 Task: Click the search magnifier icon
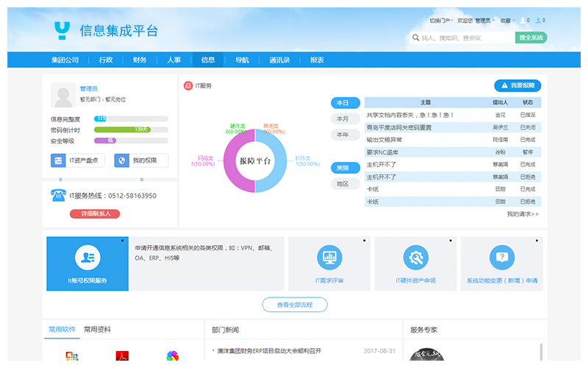[415, 38]
